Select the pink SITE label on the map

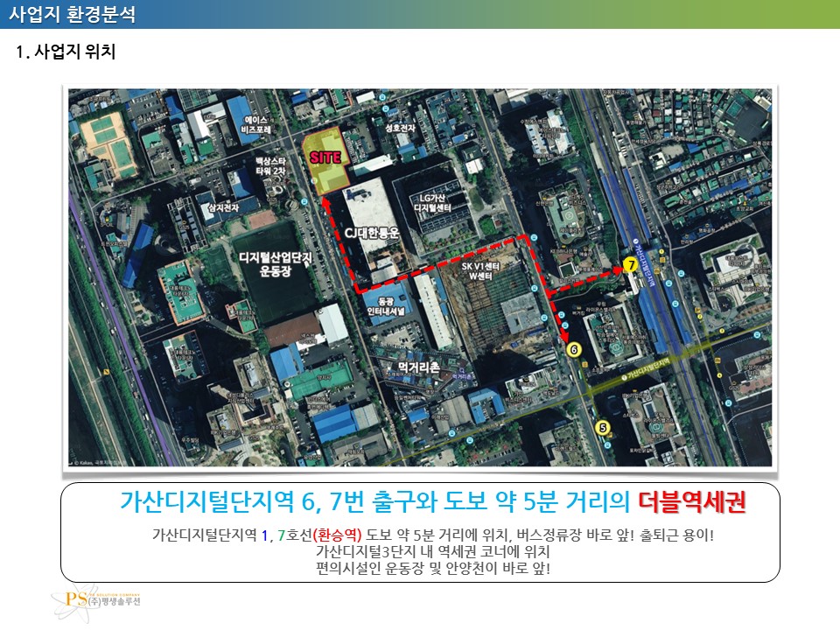pos(325,157)
